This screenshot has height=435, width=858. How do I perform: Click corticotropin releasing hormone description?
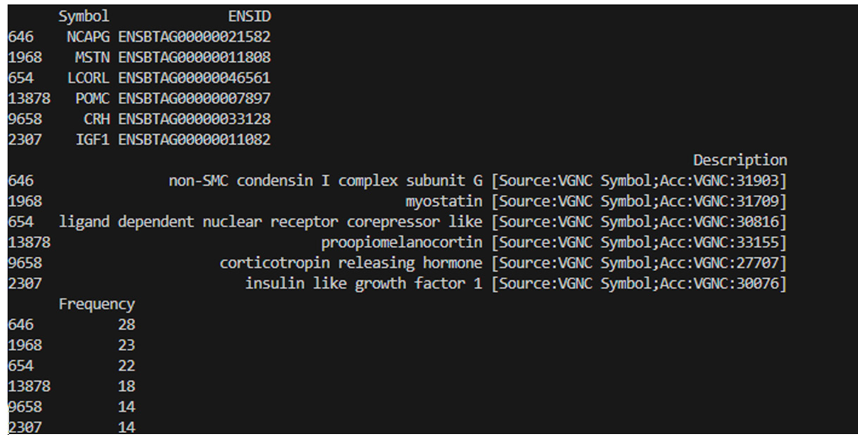(x=351, y=263)
